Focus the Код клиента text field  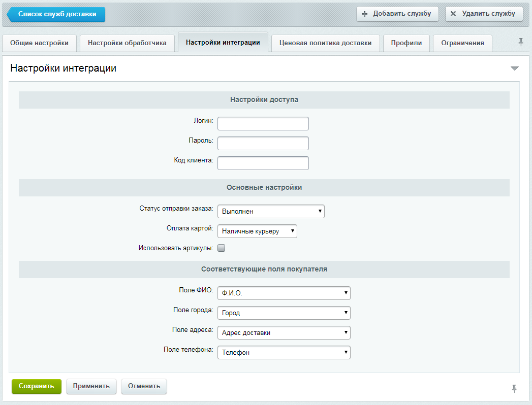263,163
